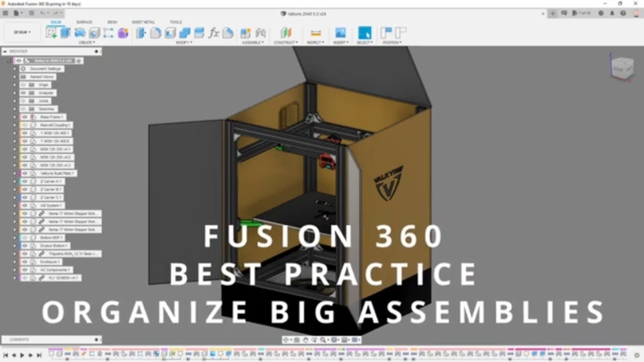The image size is (644, 362).
Task: Click the first Position capture icon
Action: (386, 33)
